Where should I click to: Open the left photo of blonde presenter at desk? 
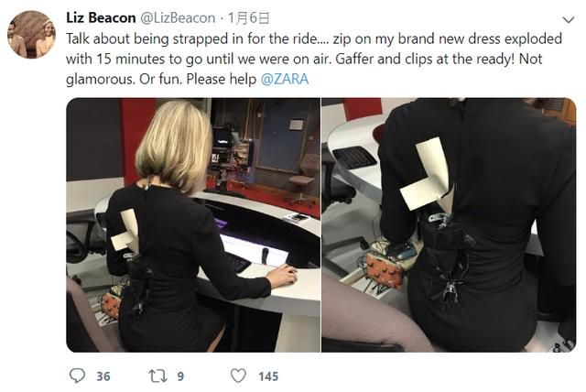click(193, 225)
